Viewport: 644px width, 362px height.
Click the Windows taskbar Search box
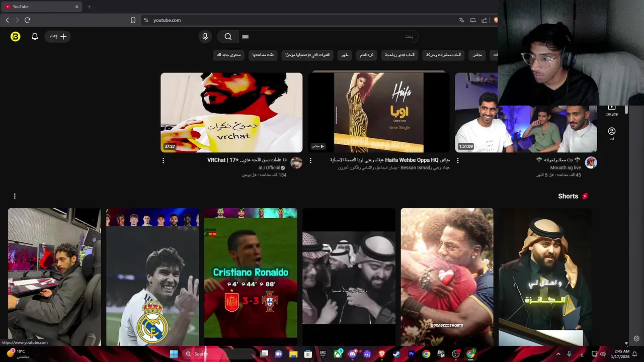point(219,354)
